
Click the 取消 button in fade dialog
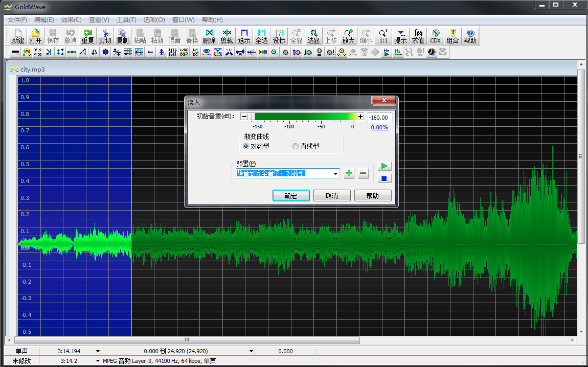coord(332,196)
